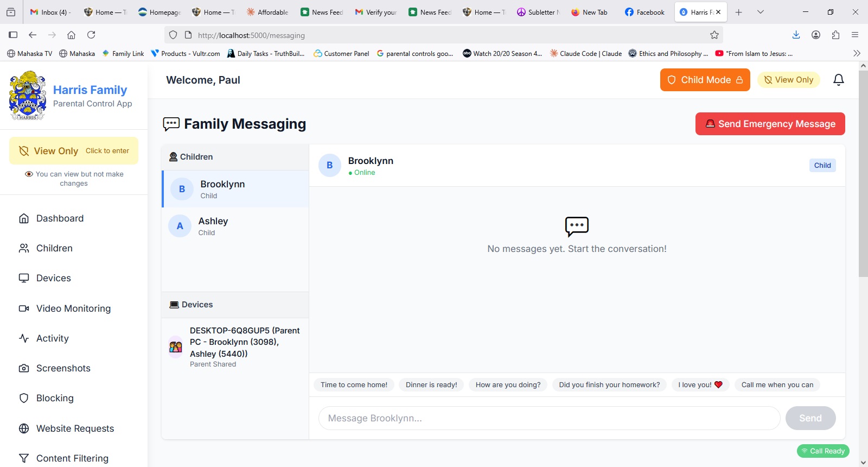Open the Blocking shield item
Viewport: 868px width, 467px height.
click(54, 398)
